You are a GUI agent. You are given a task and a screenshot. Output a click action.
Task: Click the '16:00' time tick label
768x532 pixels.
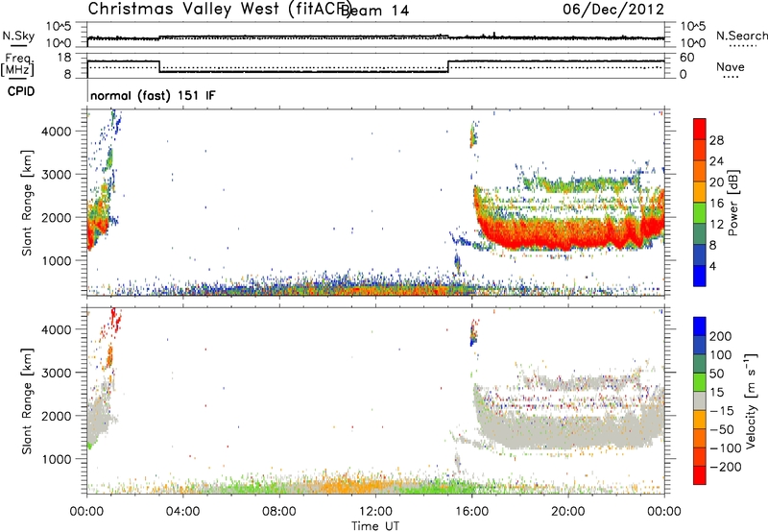pyautogui.click(x=472, y=512)
